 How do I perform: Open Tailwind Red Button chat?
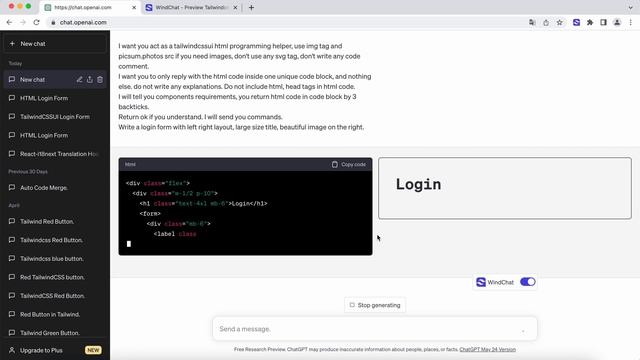coord(55,222)
